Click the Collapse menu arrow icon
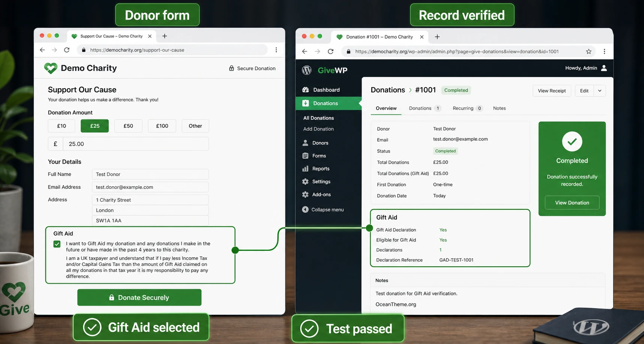644x344 pixels. [x=305, y=210]
